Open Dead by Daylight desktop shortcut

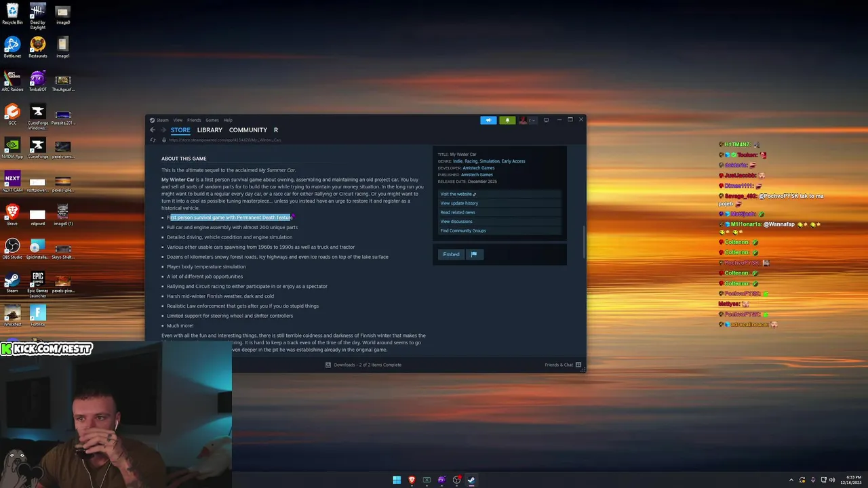pyautogui.click(x=37, y=16)
